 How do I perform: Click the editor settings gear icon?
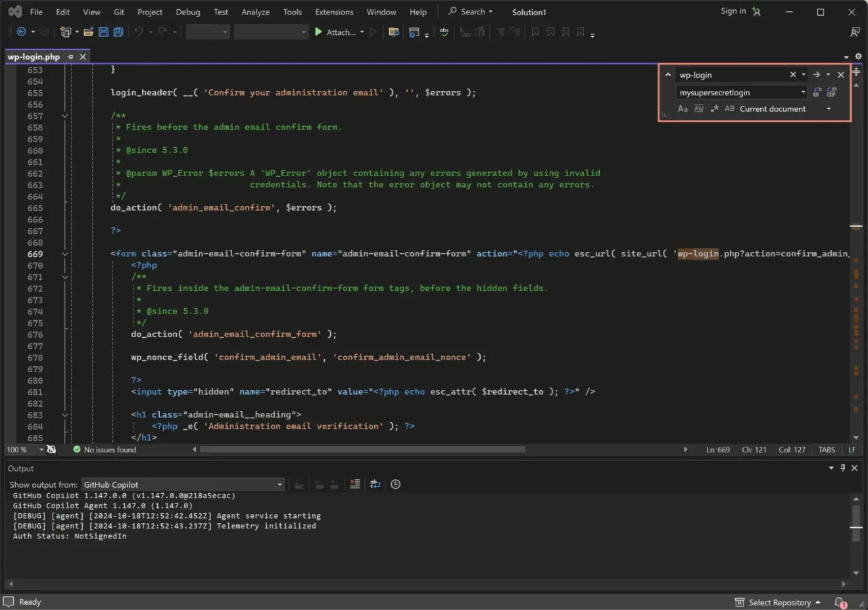(x=858, y=57)
